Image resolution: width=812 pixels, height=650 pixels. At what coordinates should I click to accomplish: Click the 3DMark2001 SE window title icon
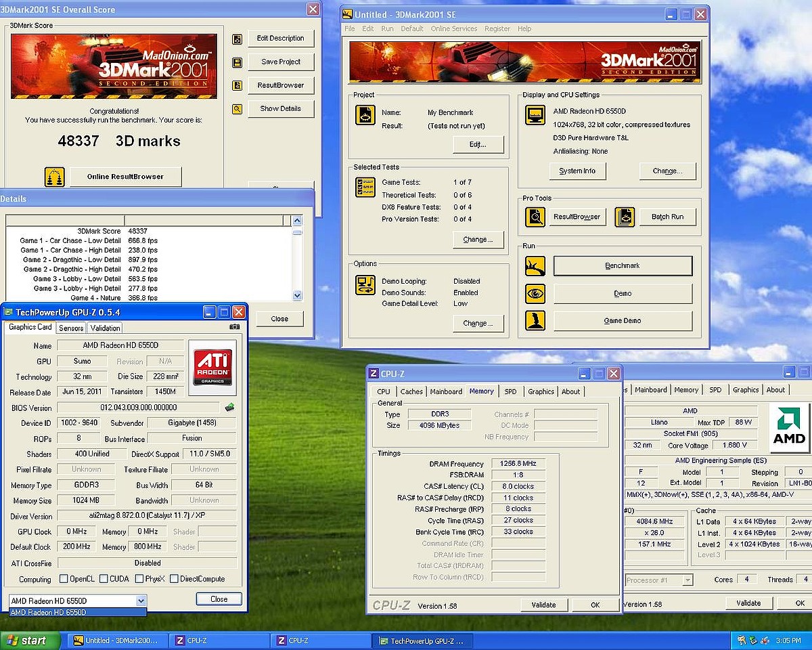point(348,14)
